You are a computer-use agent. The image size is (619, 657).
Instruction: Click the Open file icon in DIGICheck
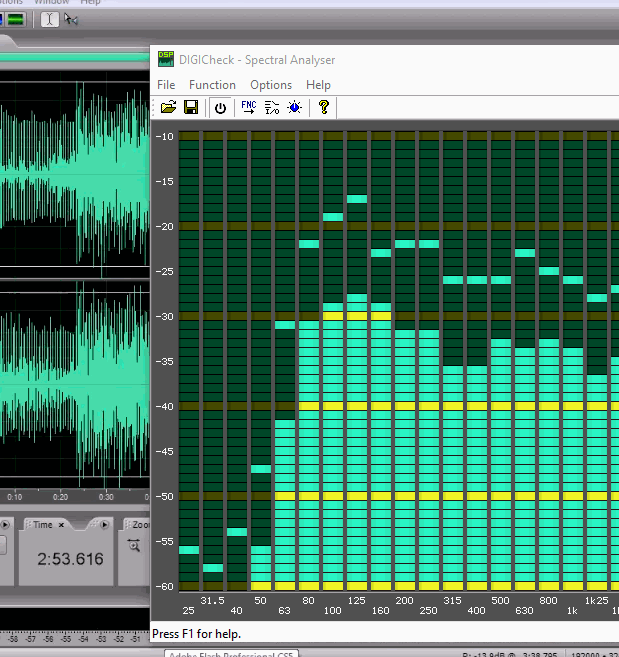tap(168, 107)
